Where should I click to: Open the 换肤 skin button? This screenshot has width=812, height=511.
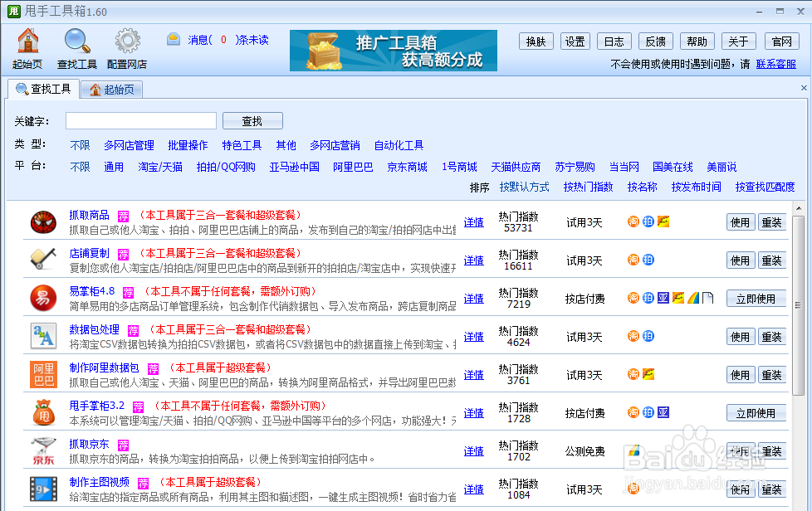[x=536, y=41]
